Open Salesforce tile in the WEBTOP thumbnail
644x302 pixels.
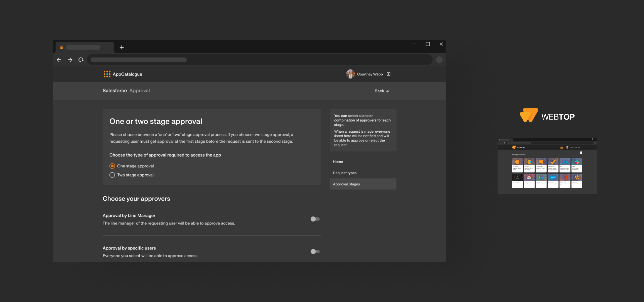(553, 181)
